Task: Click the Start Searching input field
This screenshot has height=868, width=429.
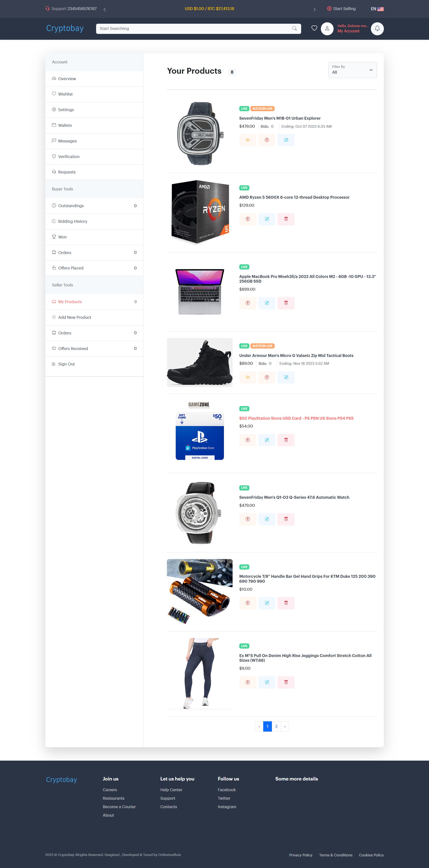Action: [x=198, y=29]
